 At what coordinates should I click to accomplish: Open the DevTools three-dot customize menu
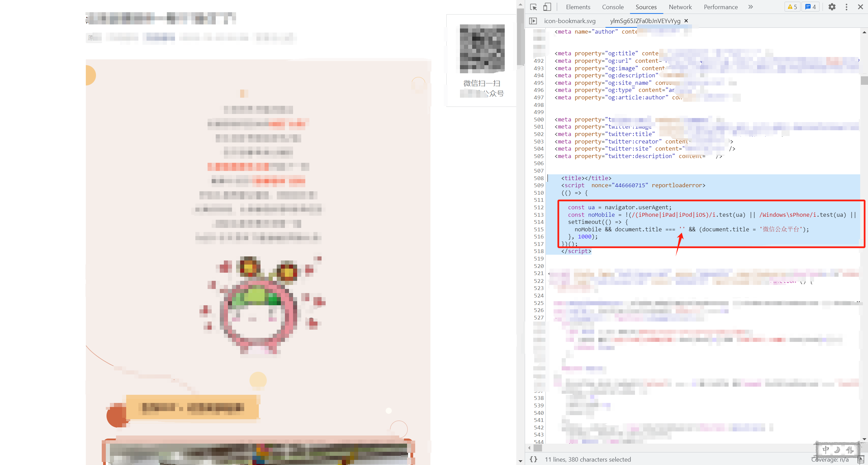pos(846,7)
